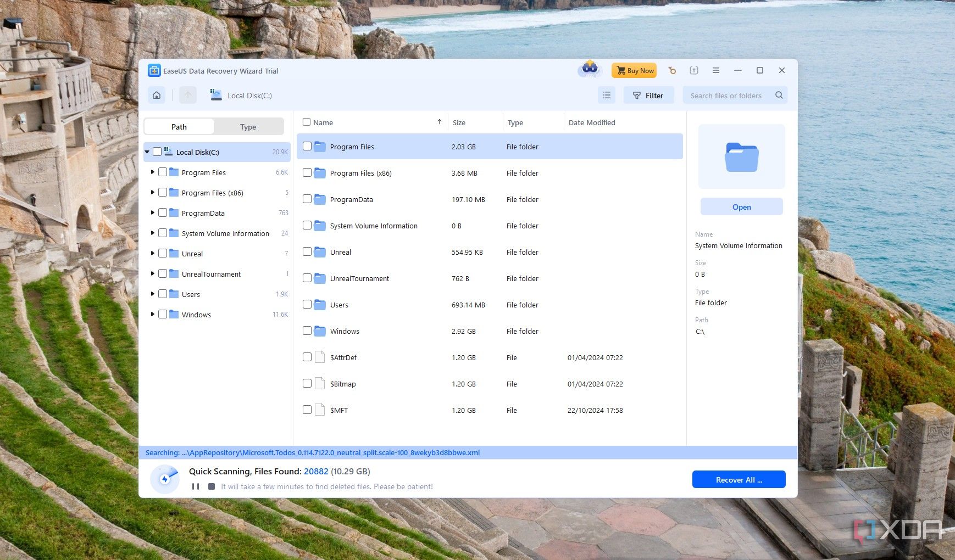Click the key activation icon in title bar
This screenshot has width=955, height=560.
point(672,70)
